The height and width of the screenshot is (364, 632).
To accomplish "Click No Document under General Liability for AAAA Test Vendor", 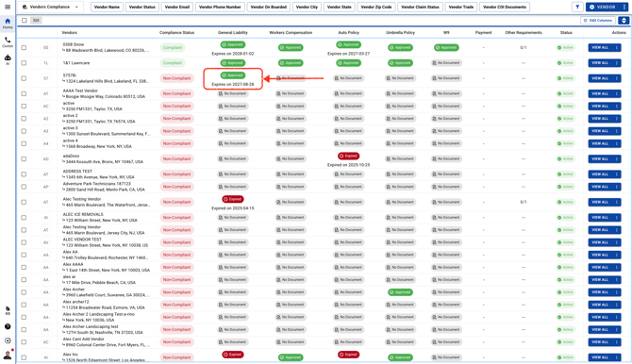I will pyautogui.click(x=233, y=93).
